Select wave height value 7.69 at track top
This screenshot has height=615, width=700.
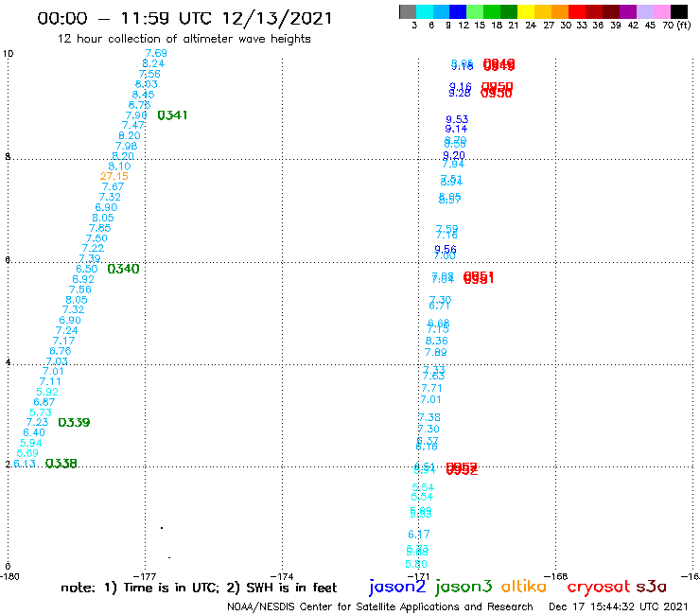click(x=156, y=54)
